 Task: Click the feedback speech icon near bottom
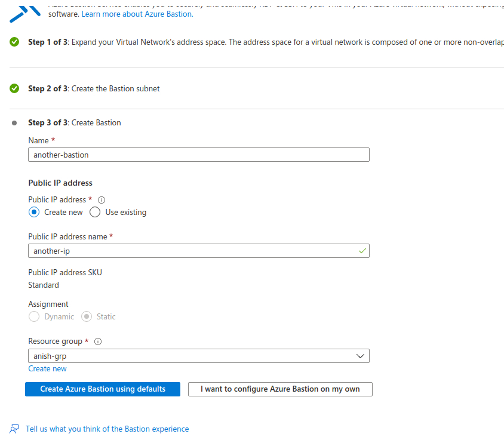[x=13, y=429]
